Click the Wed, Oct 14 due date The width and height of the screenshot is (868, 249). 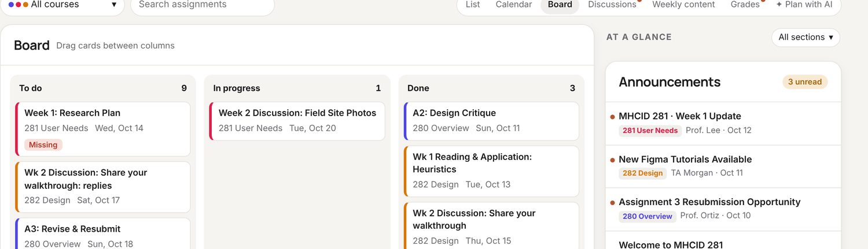pyautogui.click(x=119, y=128)
